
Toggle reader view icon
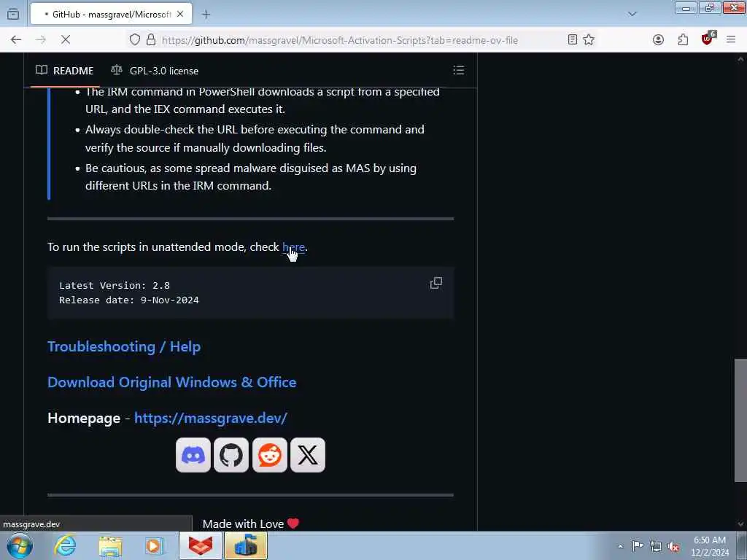[573, 40]
